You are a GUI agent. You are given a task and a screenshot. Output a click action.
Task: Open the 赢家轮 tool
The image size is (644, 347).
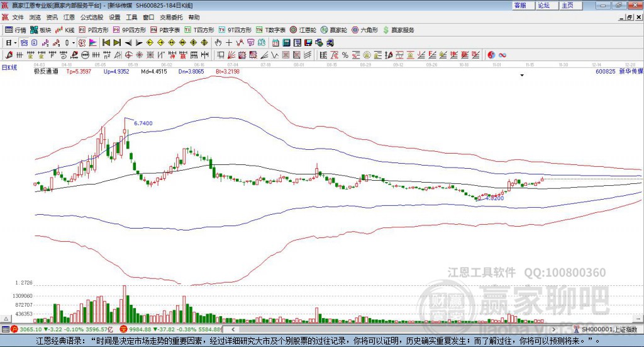pyautogui.click(x=334, y=30)
